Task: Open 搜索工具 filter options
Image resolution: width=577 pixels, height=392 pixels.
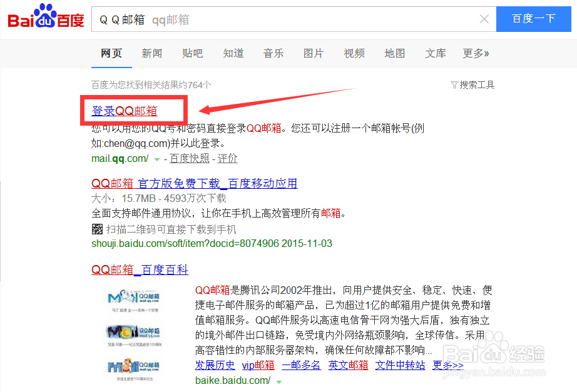Action: point(472,85)
